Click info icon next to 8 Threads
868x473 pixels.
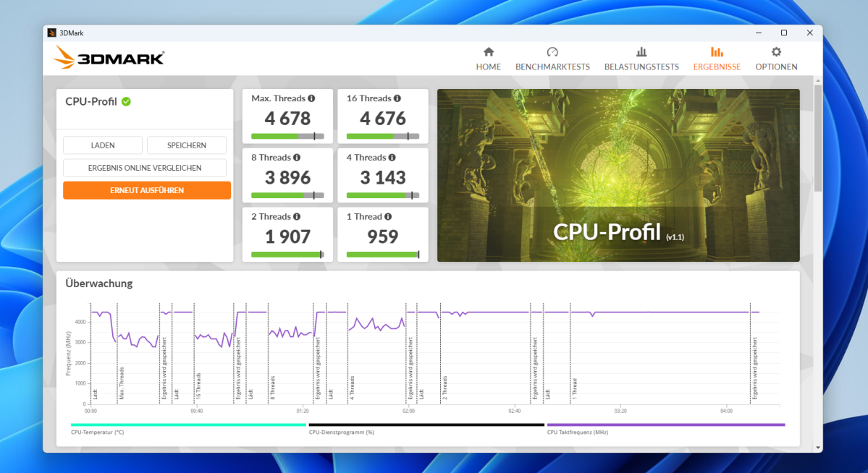[297, 158]
